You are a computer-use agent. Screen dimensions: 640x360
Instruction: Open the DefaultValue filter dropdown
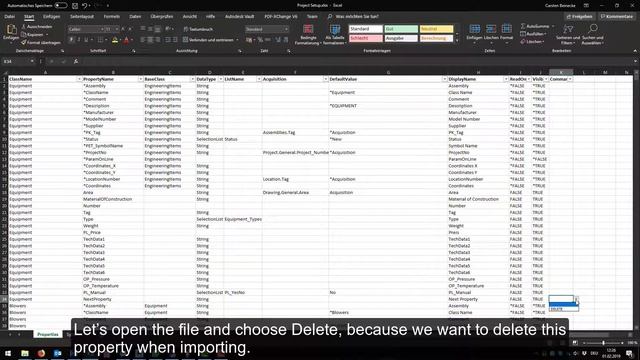[x=444, y=79]
